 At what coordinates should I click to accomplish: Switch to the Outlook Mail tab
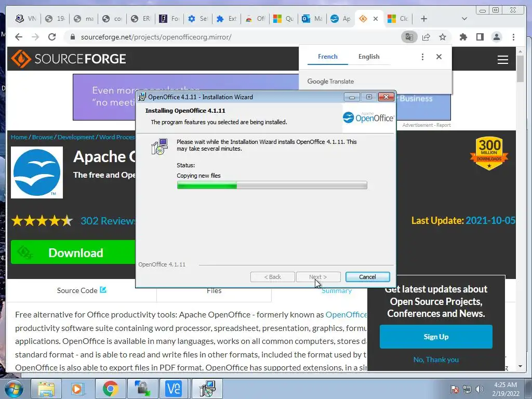(312, 19)
